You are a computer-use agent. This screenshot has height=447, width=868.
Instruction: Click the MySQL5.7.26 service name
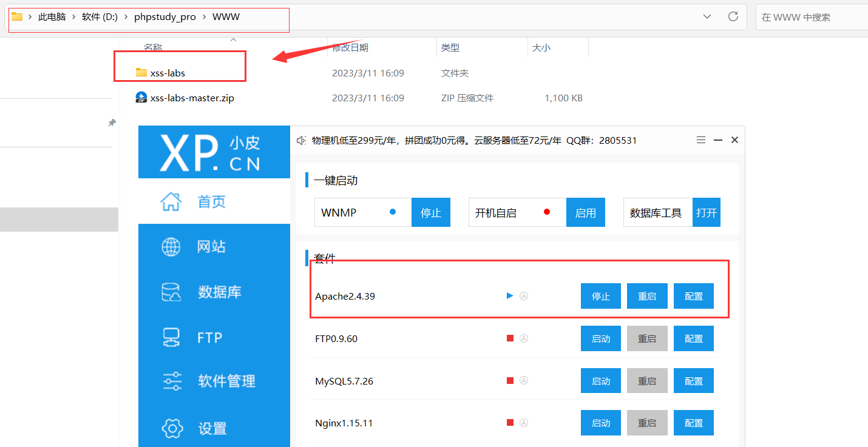tap(345, 381)
